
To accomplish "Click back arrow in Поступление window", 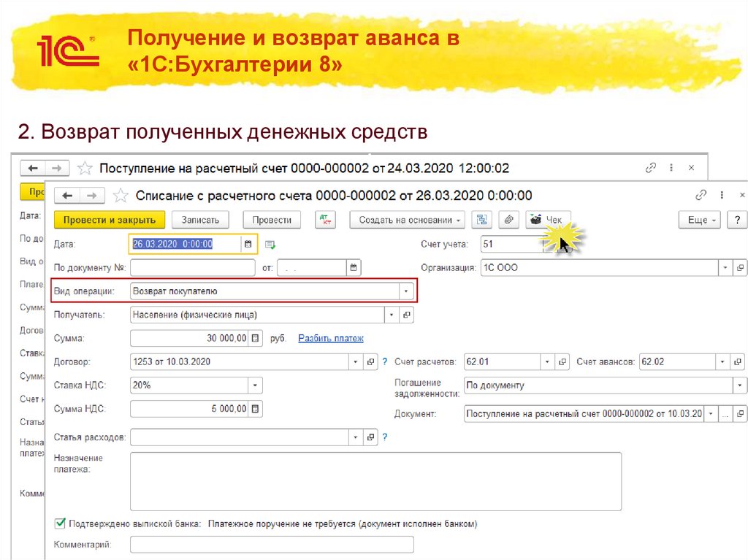I will [x=33, y=168].
